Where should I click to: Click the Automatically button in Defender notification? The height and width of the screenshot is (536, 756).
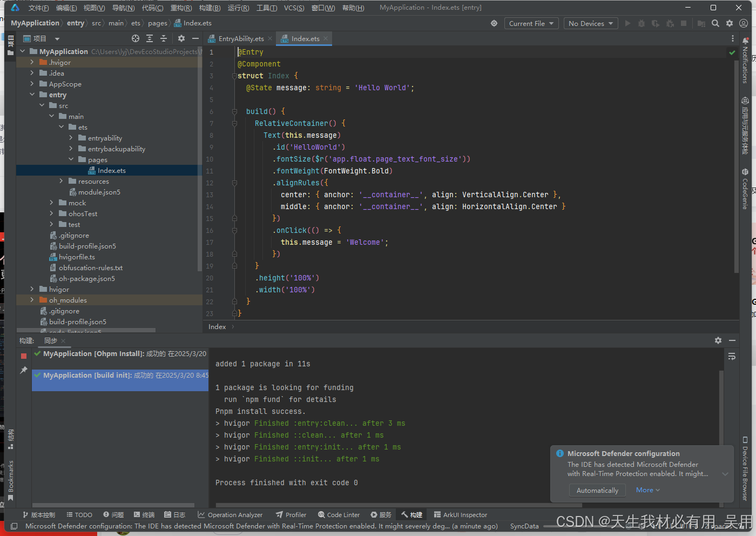[x=597, y=490]
